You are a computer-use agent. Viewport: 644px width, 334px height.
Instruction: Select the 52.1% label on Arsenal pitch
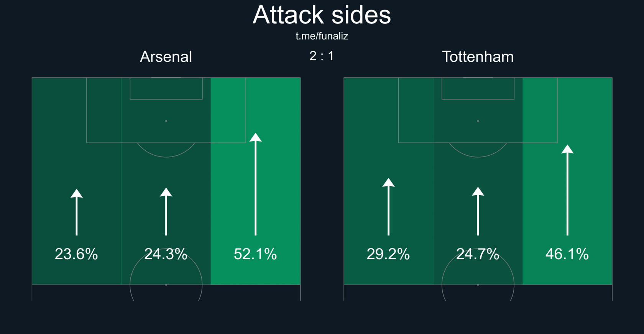[255, 254]
